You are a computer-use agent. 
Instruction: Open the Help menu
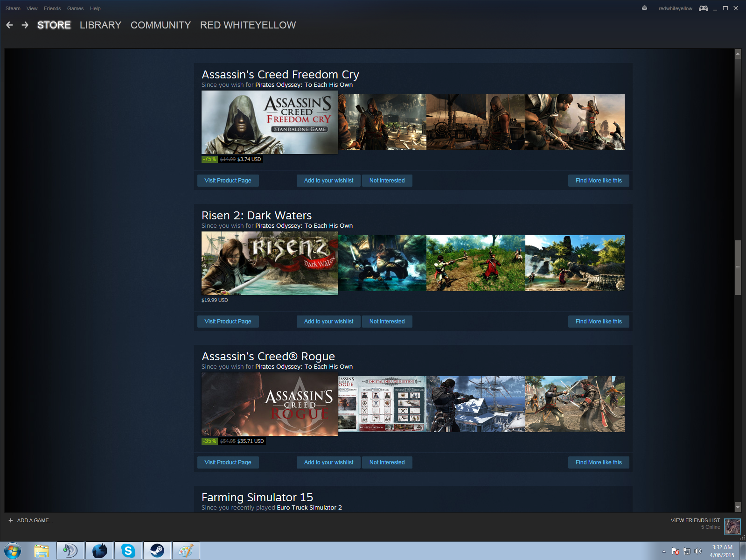(x=95, y=8)
